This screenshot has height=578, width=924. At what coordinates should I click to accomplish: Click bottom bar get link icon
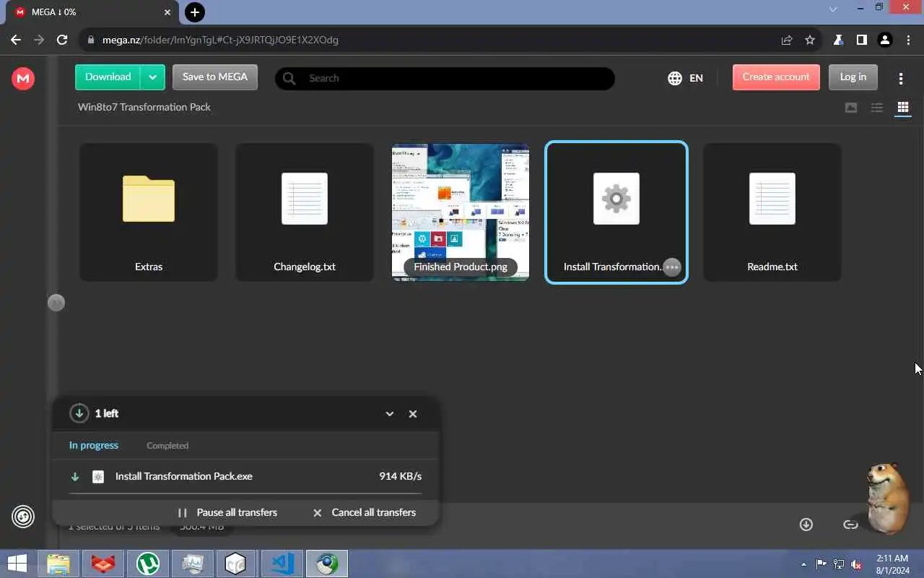(850, 525)
